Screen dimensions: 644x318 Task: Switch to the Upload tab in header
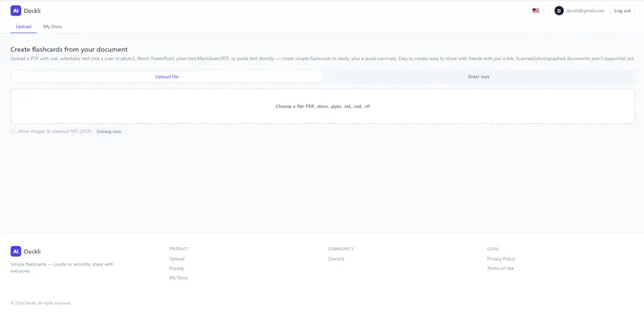[23, 27]
